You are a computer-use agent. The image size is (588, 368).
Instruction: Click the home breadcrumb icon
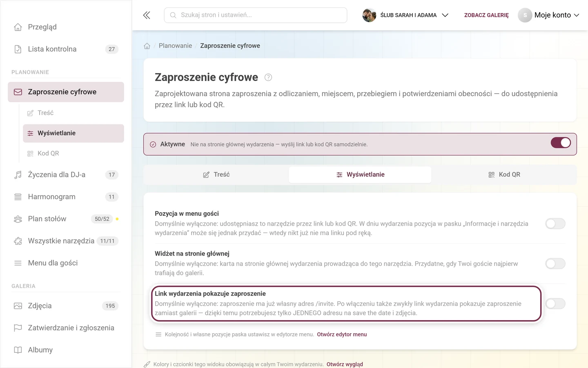pos(147,46)
